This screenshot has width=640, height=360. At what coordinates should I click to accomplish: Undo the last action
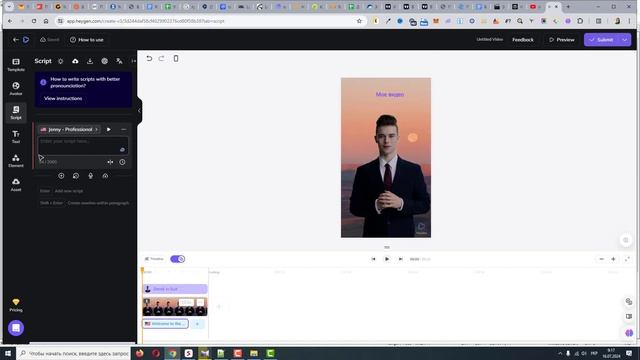tap(149, 58)
